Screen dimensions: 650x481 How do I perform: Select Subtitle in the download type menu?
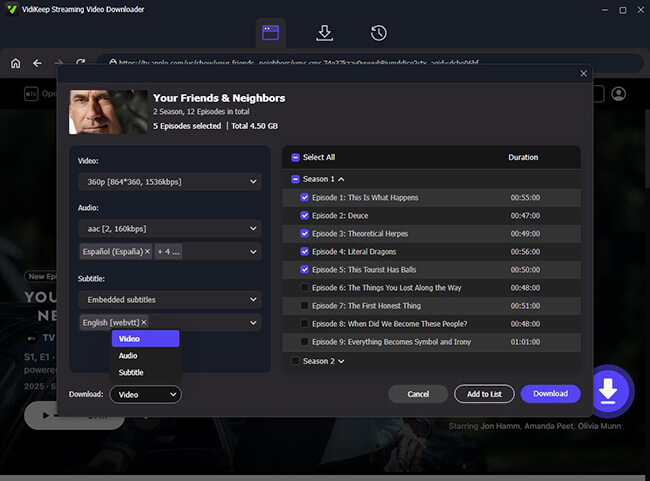pyautogui.click(x=146, y=372)
